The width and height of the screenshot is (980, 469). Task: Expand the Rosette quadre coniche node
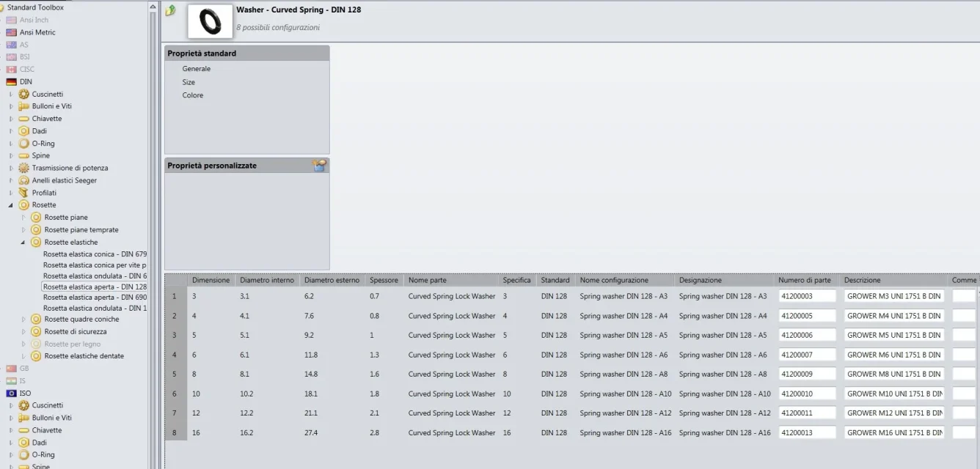tap(23, 320)
